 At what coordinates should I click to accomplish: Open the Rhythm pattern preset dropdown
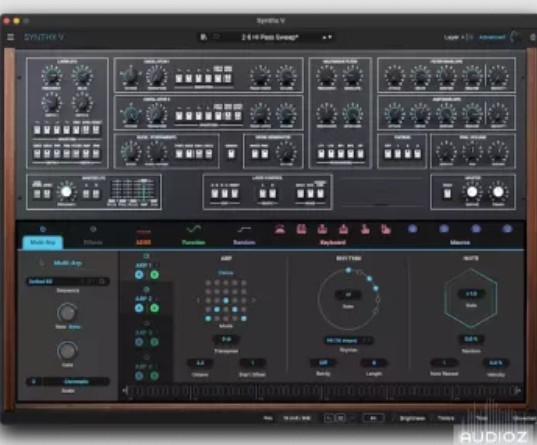[348, 341]
